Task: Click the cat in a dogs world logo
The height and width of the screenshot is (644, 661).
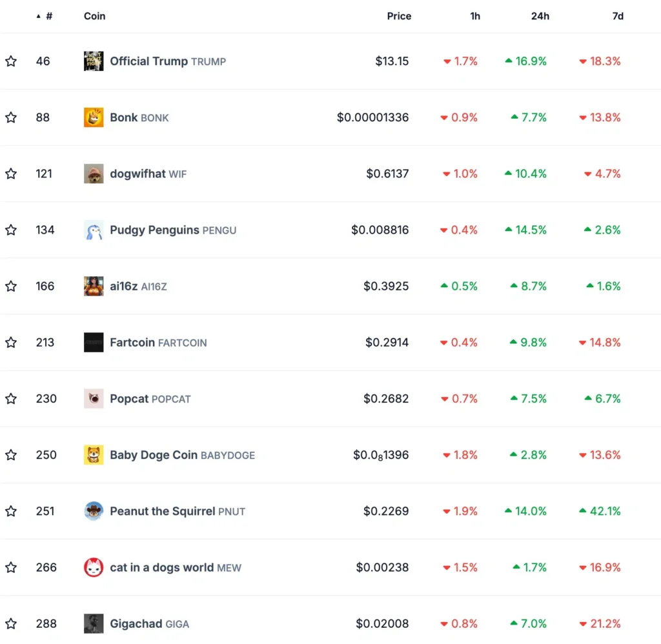Action: pyautogui.click(x=94, y=567)
